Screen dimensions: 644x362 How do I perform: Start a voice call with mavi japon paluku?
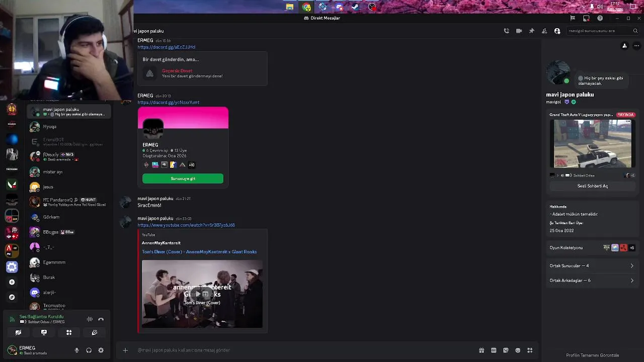pyautogui.click(x=506, y=31)
